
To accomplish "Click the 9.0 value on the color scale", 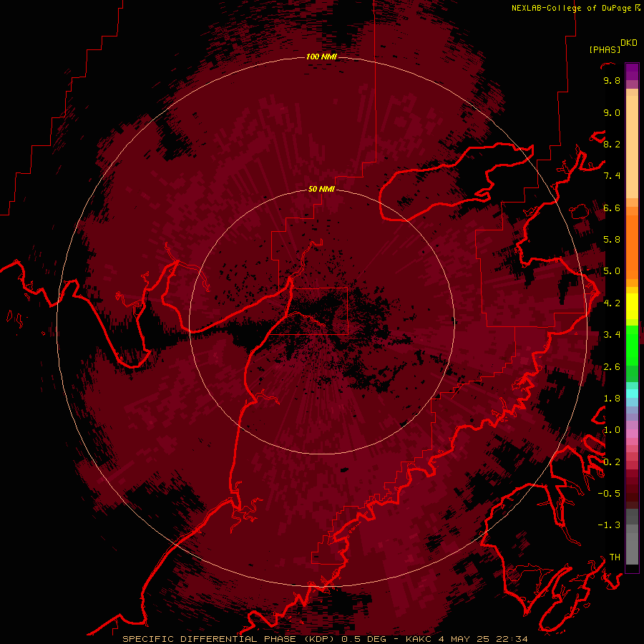I will (612, 112).
